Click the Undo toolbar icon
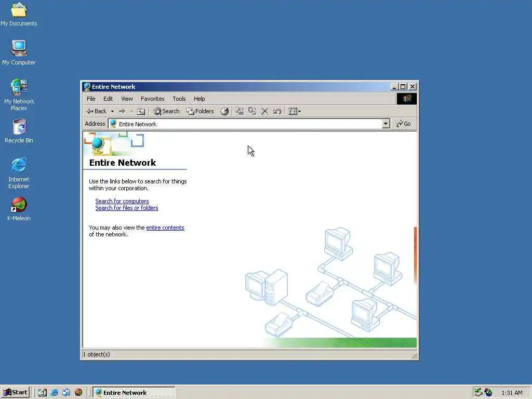The image size is (532, 399). pos(277,111)
